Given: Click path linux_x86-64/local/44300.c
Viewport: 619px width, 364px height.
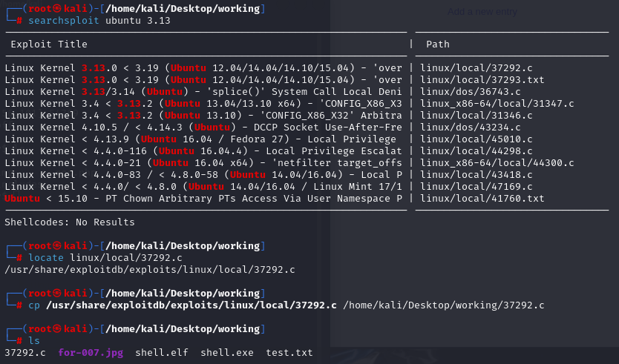Looking at the screenshot, I should click(497, 162).
